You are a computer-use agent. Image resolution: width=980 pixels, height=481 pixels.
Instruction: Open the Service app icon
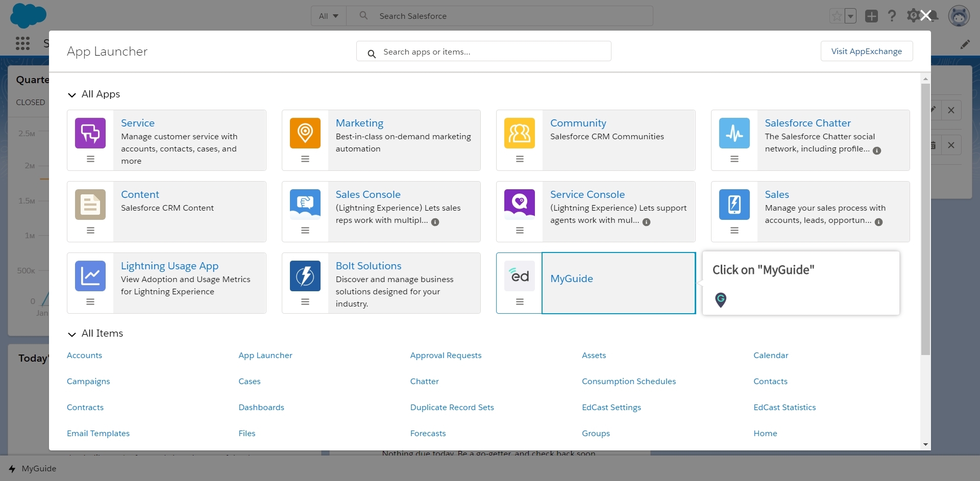(90, 133)
